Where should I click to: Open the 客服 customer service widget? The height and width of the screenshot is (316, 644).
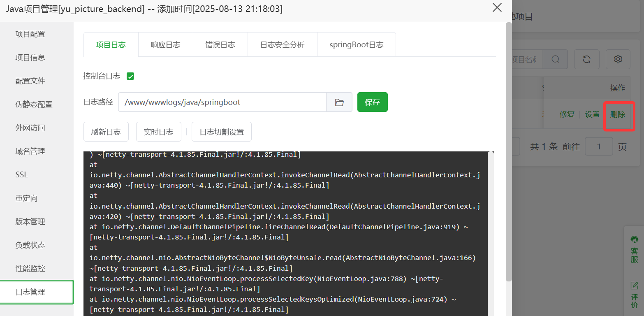coord(634,249)
